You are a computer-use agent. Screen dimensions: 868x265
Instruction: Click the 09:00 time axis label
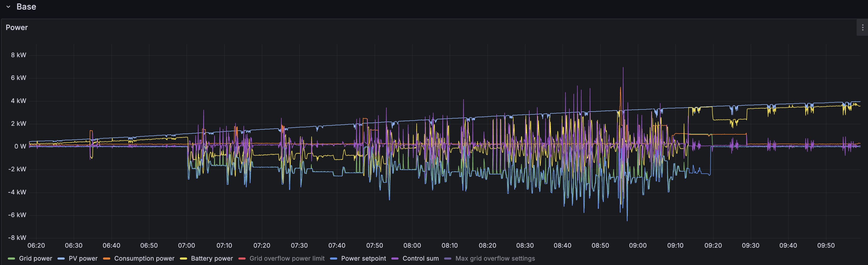(x=638, y=246)
